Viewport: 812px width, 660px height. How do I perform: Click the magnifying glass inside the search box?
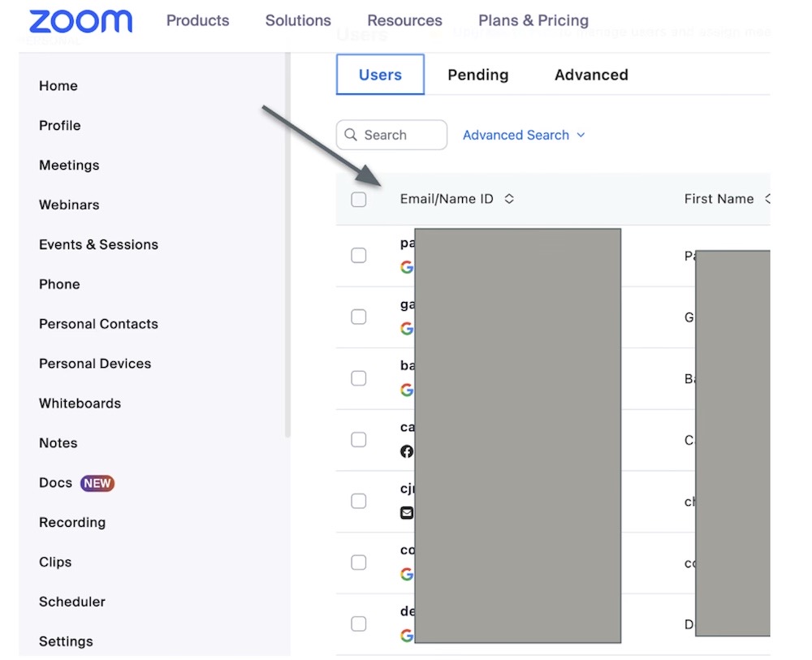tap(351, 135)
